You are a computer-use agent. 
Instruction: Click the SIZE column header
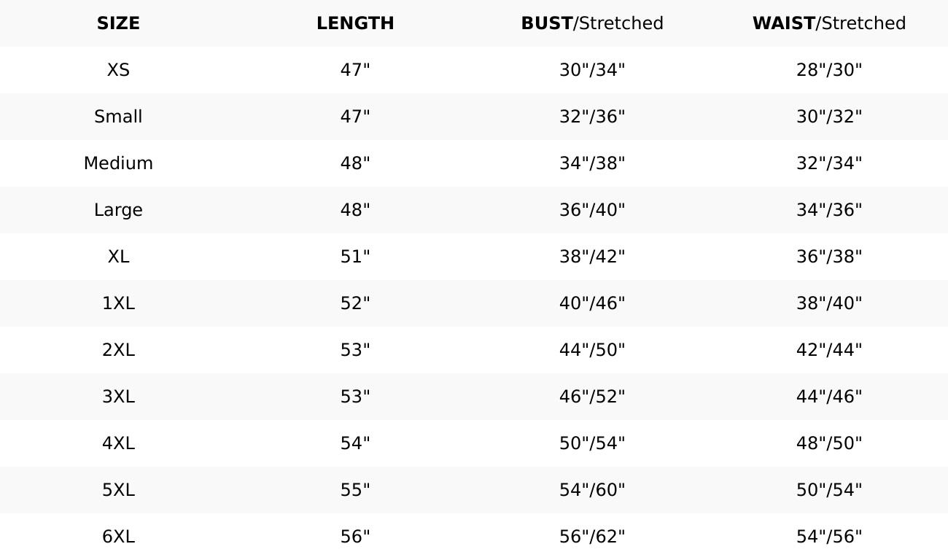(x=118, y=23)
